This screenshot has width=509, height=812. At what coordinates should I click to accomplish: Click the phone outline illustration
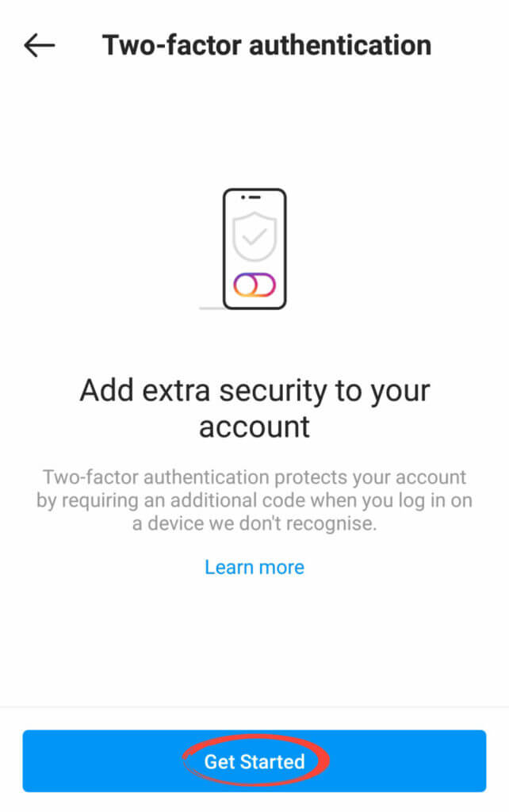(254, 249)
